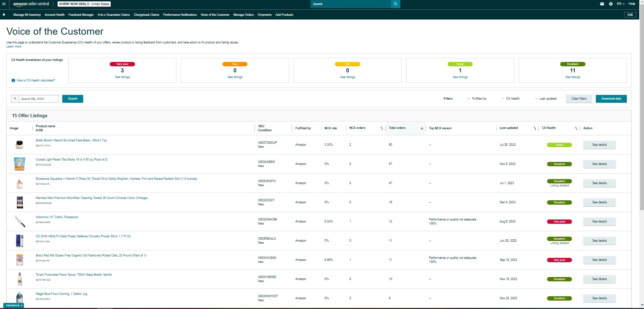The image size is (644, 309).
Task: Click the info icon beside CX Health calculated
Action: [x=13, y=80]
